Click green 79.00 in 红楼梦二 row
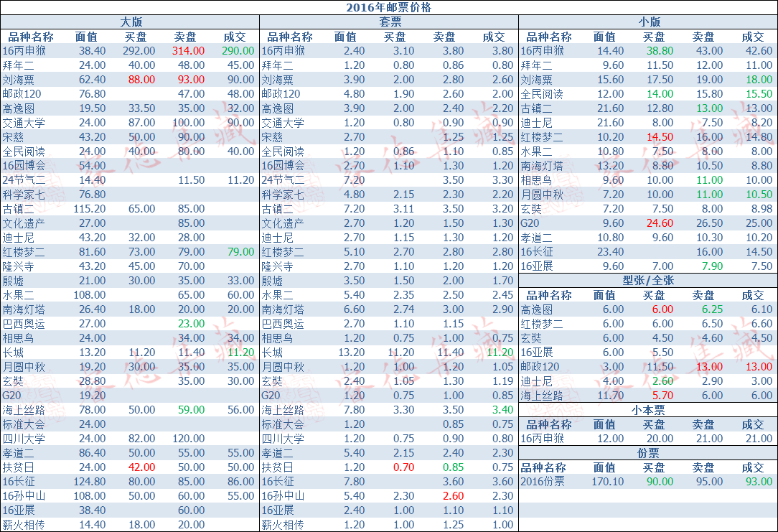This screenshot has width=778, height=532. pos(240,252)
